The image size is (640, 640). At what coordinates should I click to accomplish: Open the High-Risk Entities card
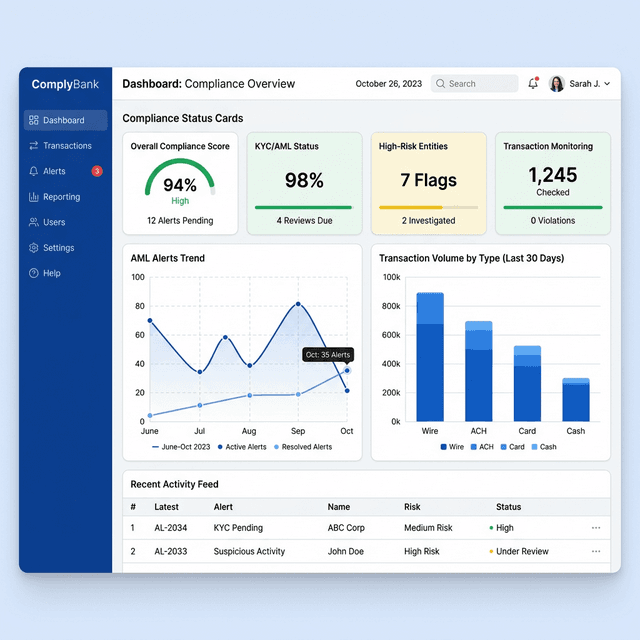pyautogui.click(x=429, y=183)
